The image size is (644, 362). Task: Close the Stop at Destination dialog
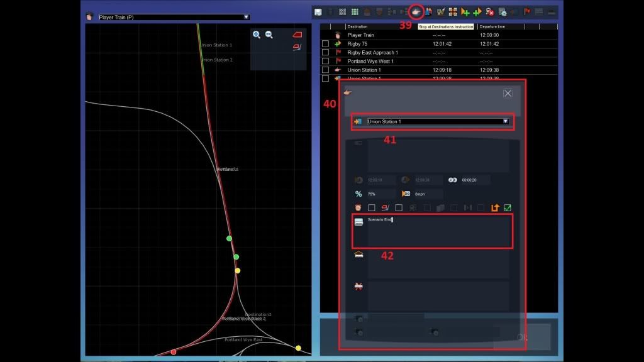(x=508, y=93)
